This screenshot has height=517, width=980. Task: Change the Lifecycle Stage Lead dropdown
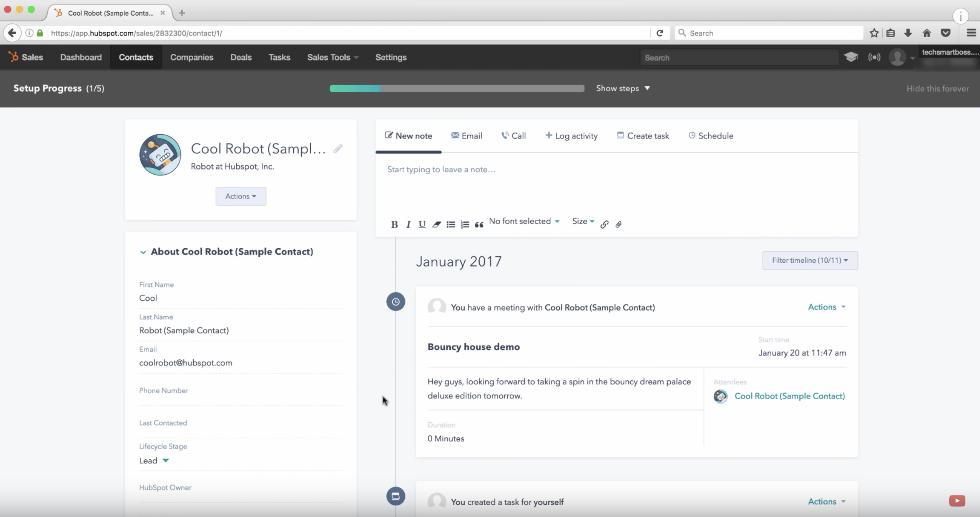tap(154, 461)
